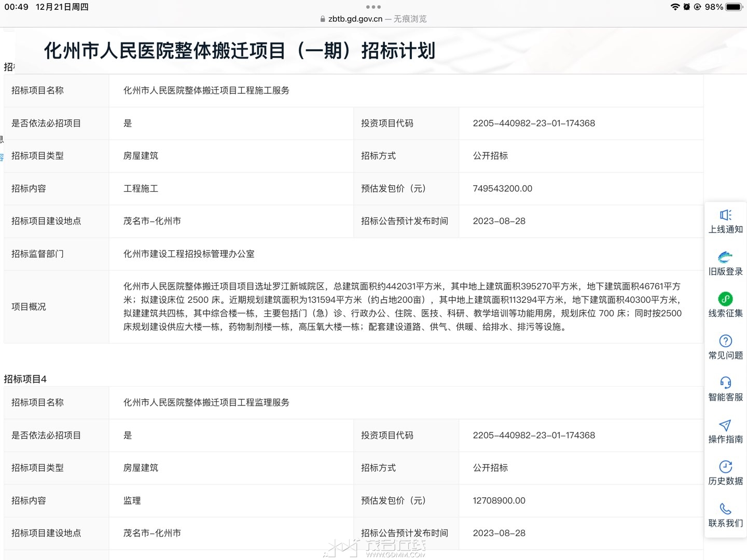Click 联系我们 phone icon

pyautogui.click(x=725, y=509)
